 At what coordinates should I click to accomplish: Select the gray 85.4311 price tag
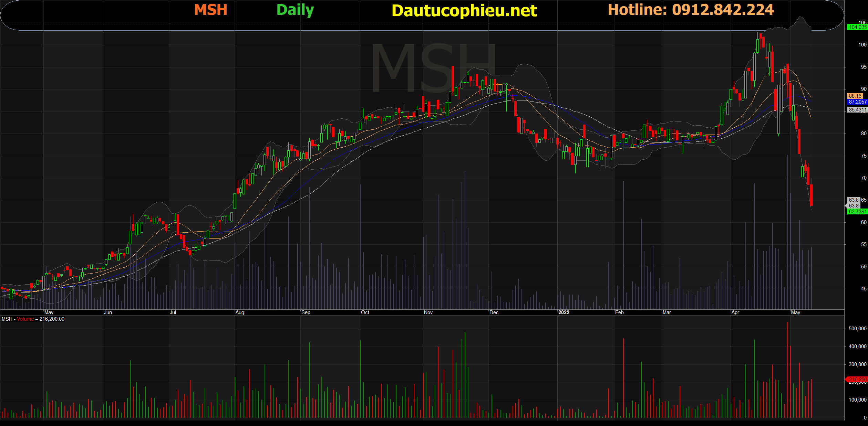point(857,110)
